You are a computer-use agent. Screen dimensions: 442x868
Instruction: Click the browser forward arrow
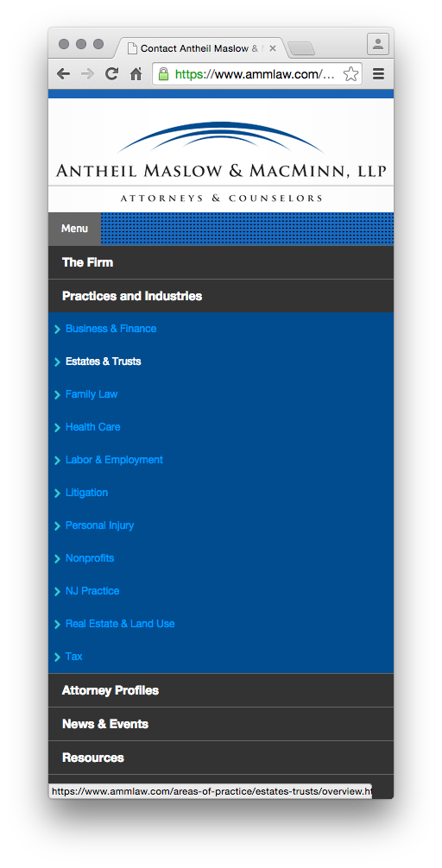(87, 74)
